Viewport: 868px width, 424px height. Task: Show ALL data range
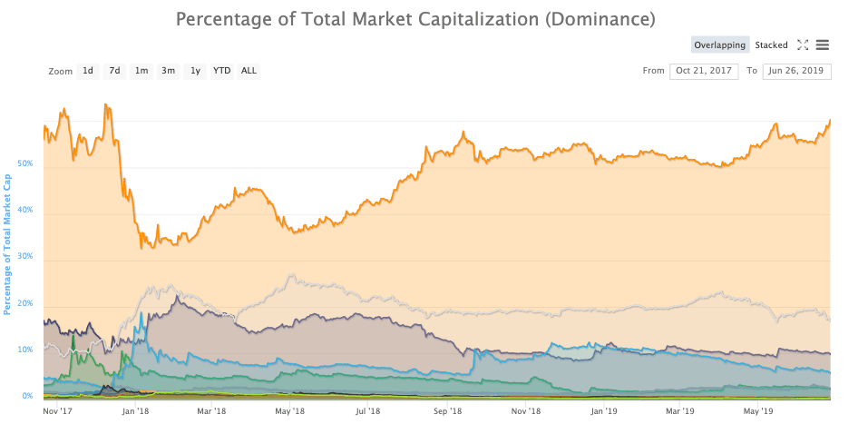coord(249,71)
